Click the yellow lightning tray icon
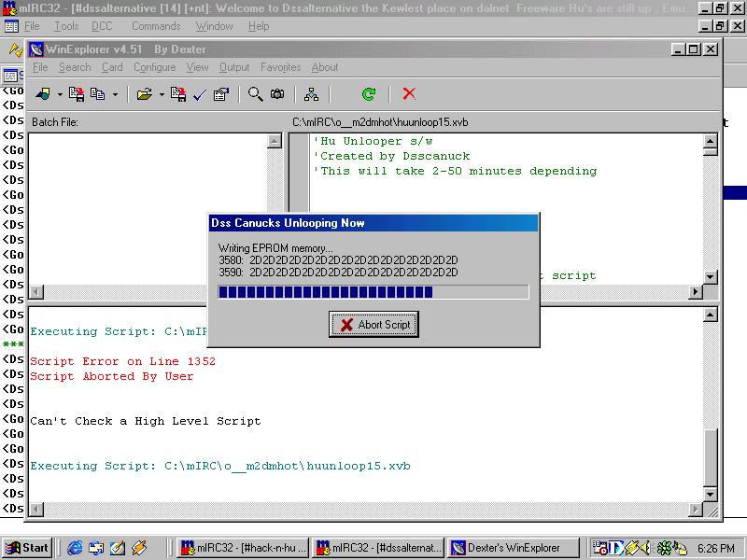Image resolution: width=747 pixels, height=560 pixels. [632, 548]
